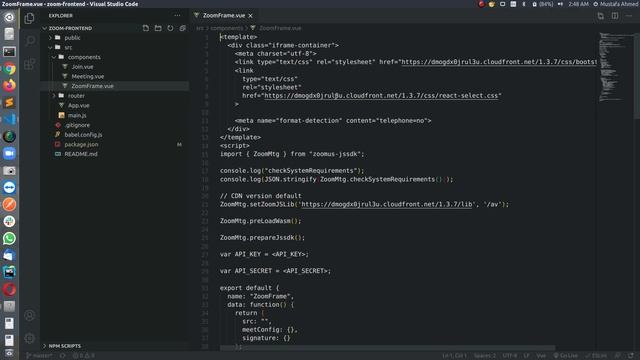
Task: Click the Ubuntu dash button
Action: click(9, 18)
